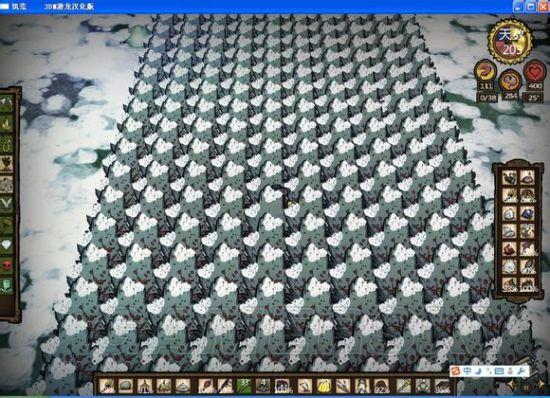Open the red skull Magic crafting tab
Image resolution: width=550 pixels, height=398 pixels.
[x=7, y=265]
